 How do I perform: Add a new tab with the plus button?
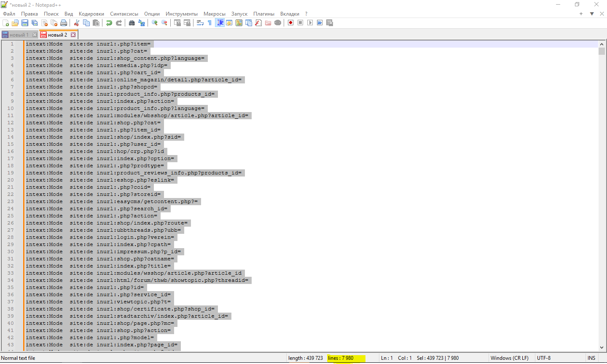coord(581,14)
